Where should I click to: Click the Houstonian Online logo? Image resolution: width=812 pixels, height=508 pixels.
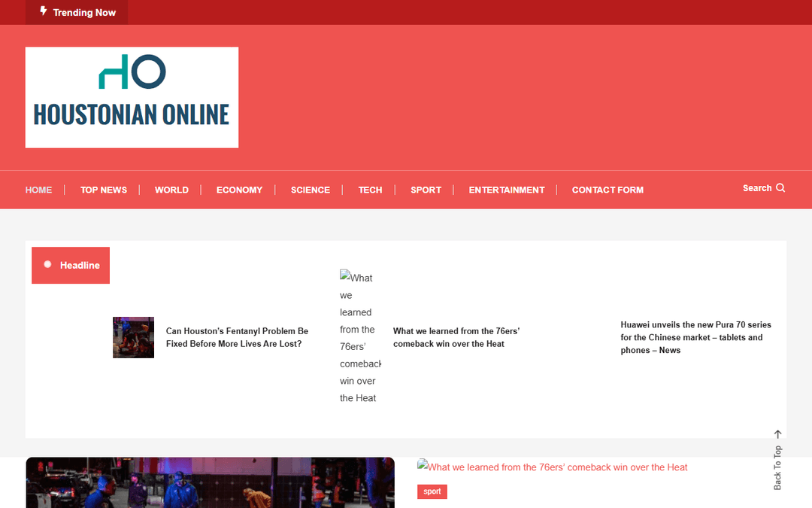(132, 97)
